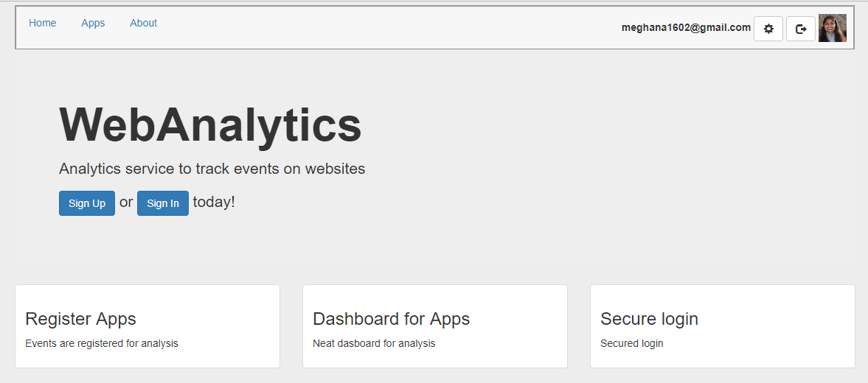The height and width of the screenshot is (383, 868).
Task: Click the sign-out arrow icon
Action: tap(801, 29)
